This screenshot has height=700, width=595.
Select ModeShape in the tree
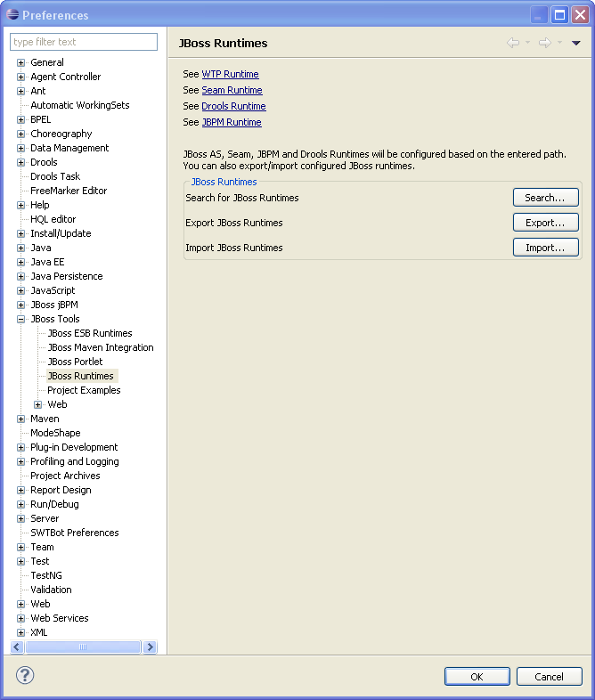pos(55,433)
